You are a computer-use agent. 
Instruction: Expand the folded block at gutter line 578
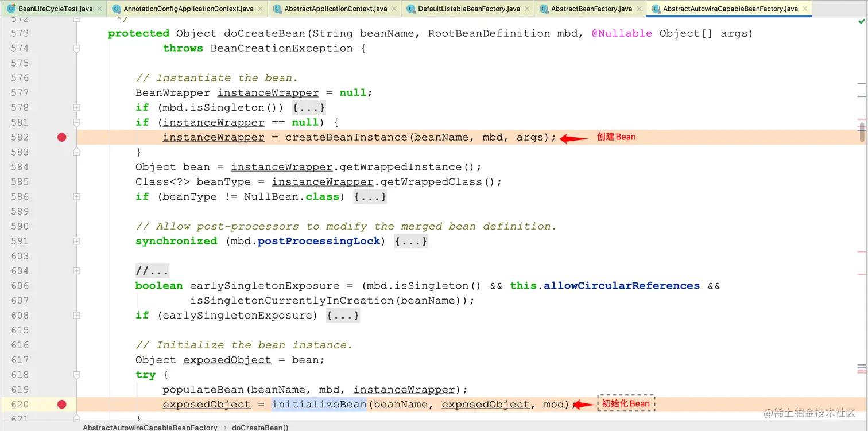[76, 108]
